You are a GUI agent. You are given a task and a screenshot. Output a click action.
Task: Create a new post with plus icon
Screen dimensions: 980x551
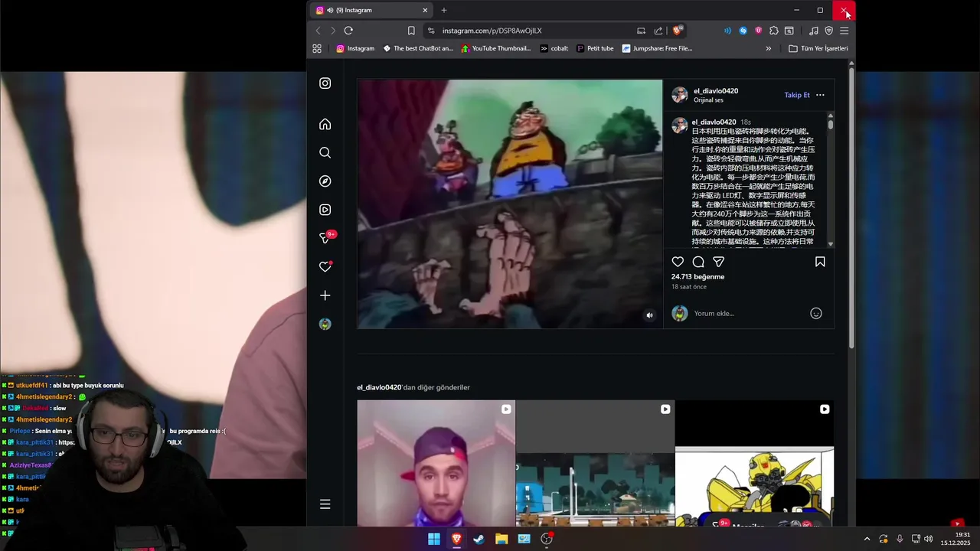point(325,295)
